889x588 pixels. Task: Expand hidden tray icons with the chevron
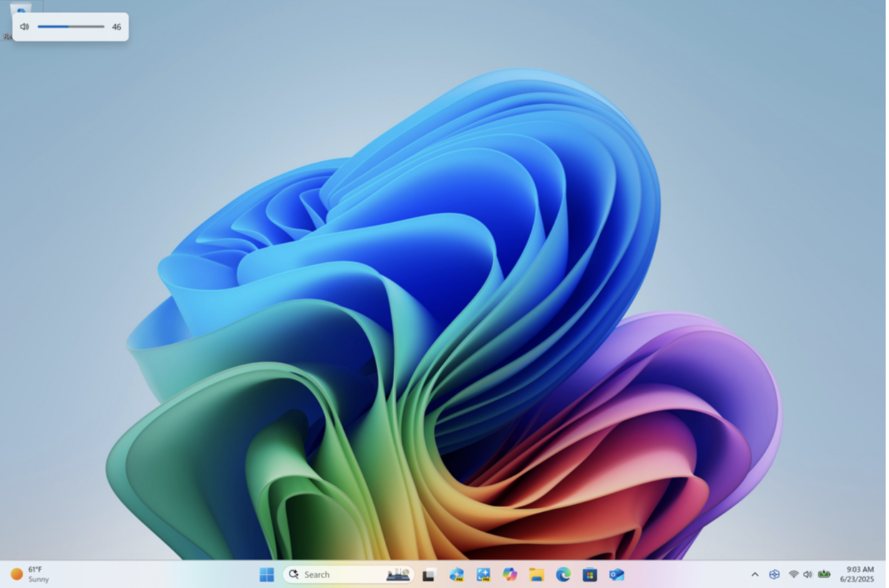click(x=754, y=574)
